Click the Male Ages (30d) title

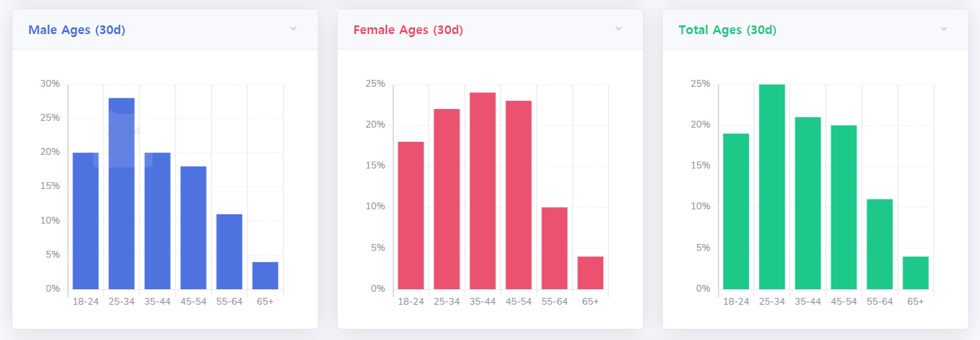coord(77,30)
